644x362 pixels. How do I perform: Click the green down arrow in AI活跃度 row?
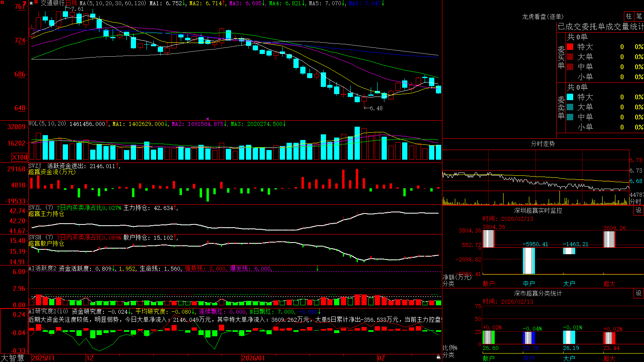pyautogui.click(x=317, y=268)
